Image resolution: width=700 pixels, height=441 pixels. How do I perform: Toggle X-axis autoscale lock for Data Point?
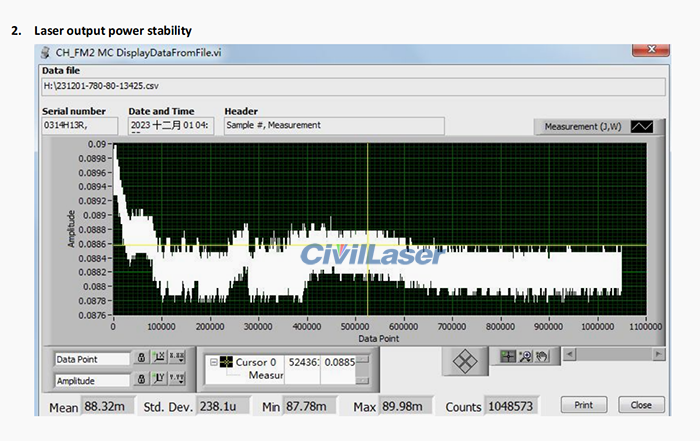pos(141,358)
